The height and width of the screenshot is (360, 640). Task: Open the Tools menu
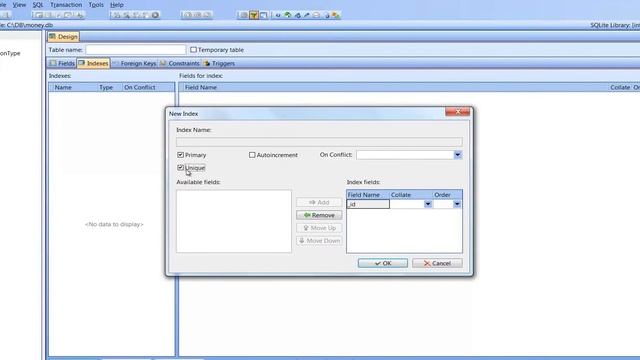[x=96, y=5]
